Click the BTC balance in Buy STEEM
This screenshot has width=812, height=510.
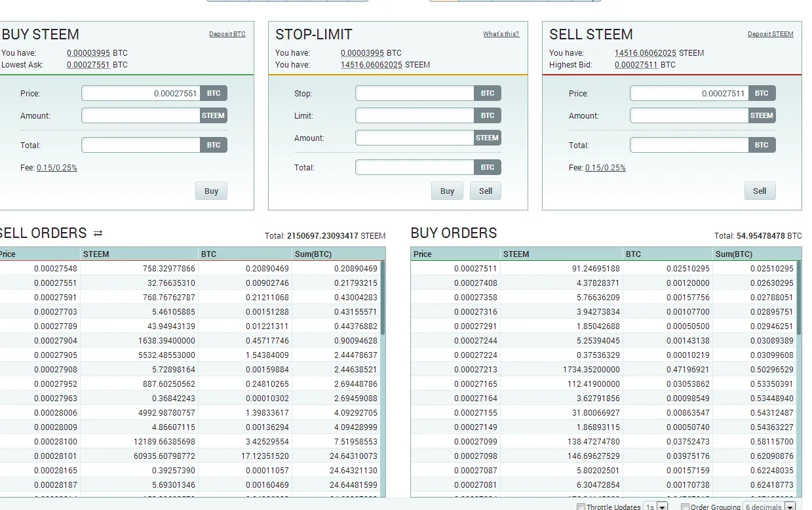pos(88,53)
